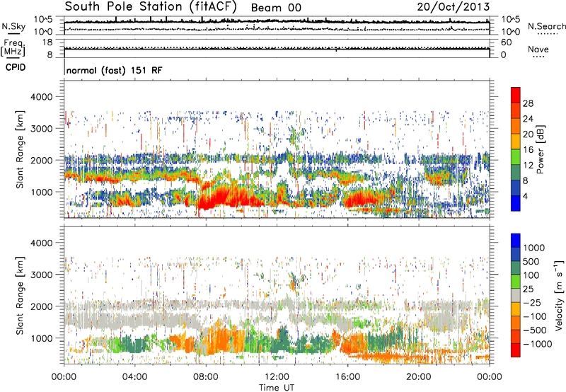Click the "Time UT" axis title
This screenshot has height=392, width=566.
coord(277,388)
